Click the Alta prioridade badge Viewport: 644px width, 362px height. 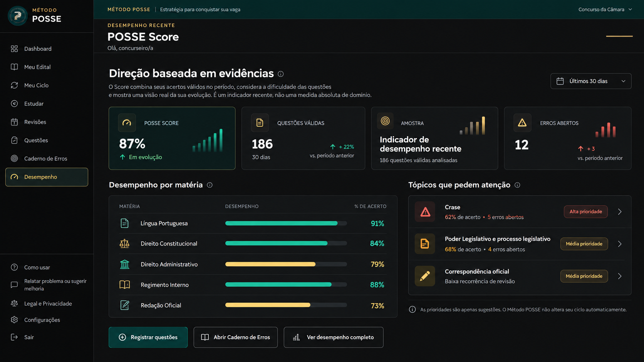coord(586,212)
